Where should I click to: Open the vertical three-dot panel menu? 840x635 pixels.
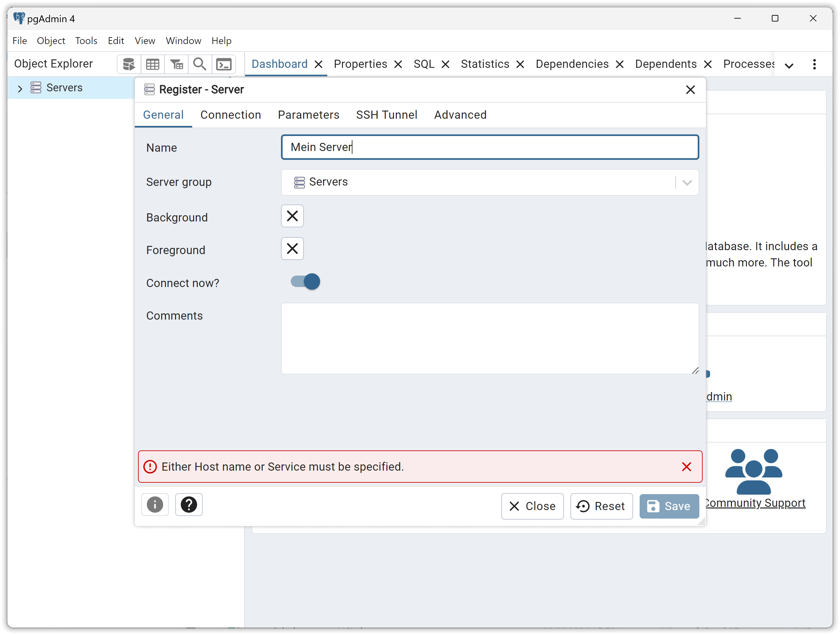coord(814,64)
